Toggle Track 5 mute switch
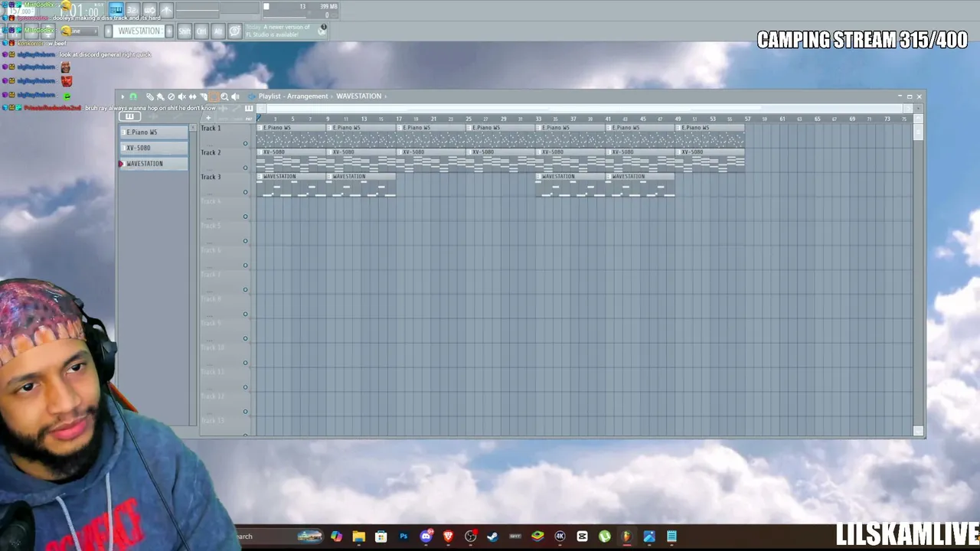Image resolution: width=980 pixels, height=551 pixels. pyautogui.click(x=246, y=241)
